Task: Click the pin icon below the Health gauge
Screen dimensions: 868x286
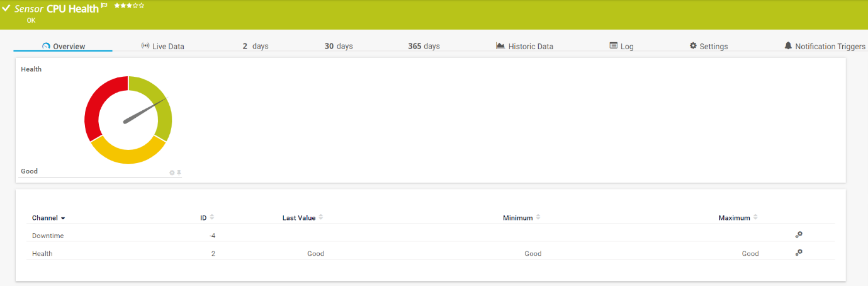Action: [179, 173]
